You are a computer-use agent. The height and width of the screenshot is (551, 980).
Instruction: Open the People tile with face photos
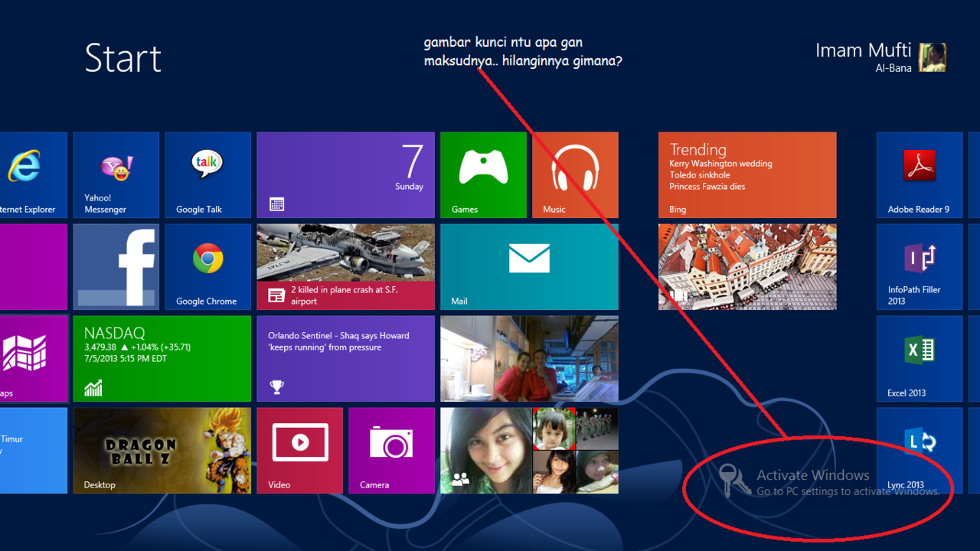point(530,451)
